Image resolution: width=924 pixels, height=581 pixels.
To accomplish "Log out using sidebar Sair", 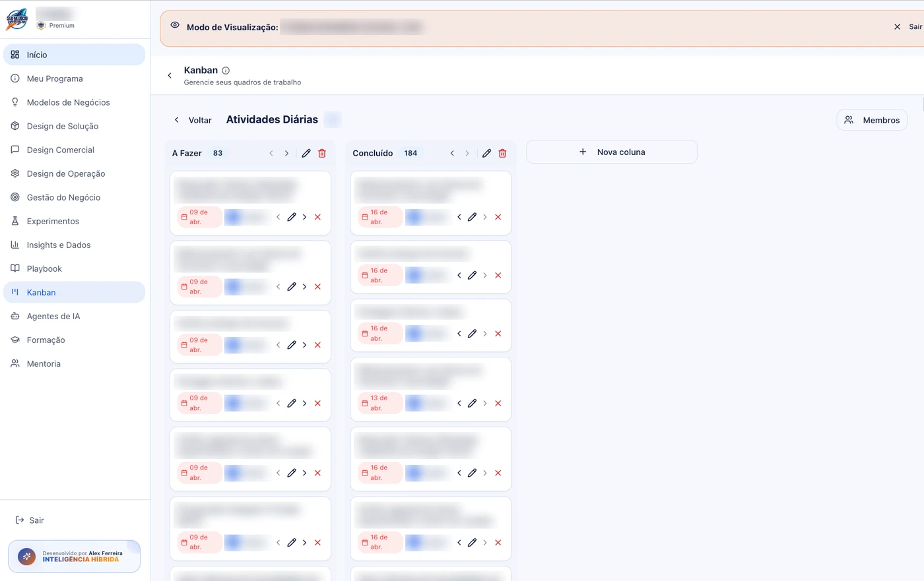I will [x=30, y=520].
